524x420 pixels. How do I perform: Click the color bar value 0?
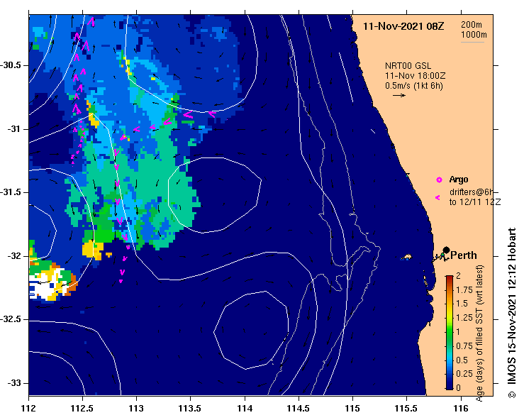(458, 388)
